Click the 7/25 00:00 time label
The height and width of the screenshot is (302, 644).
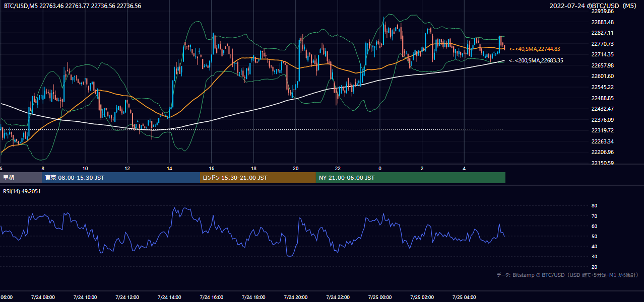[380, 297]
